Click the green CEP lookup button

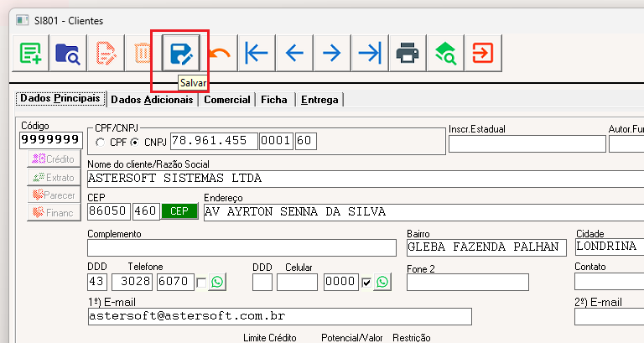tap(179, 211)
